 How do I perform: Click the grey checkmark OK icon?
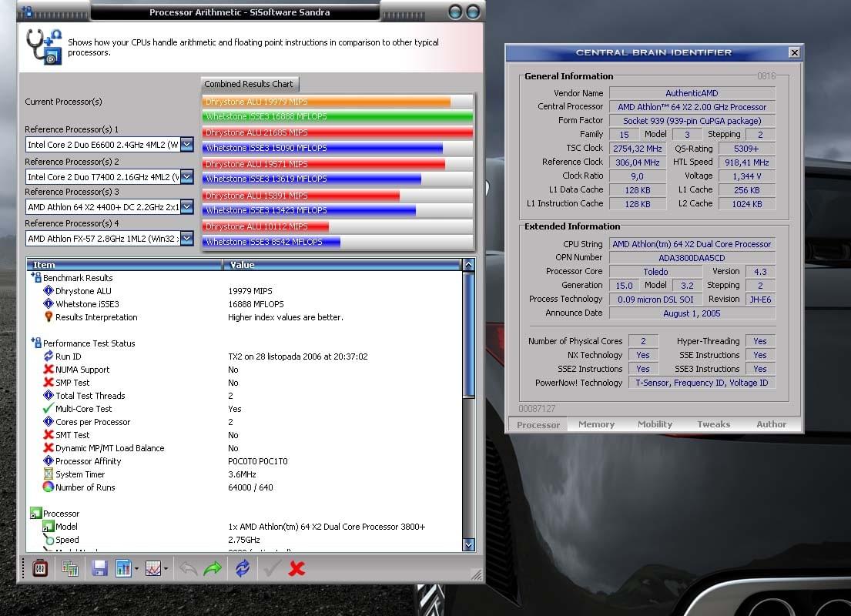(x=271, y=568)
